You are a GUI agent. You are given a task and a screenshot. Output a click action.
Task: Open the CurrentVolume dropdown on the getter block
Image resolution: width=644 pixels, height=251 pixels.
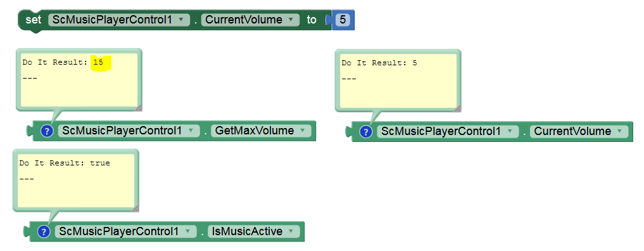(x=579, y=131)
